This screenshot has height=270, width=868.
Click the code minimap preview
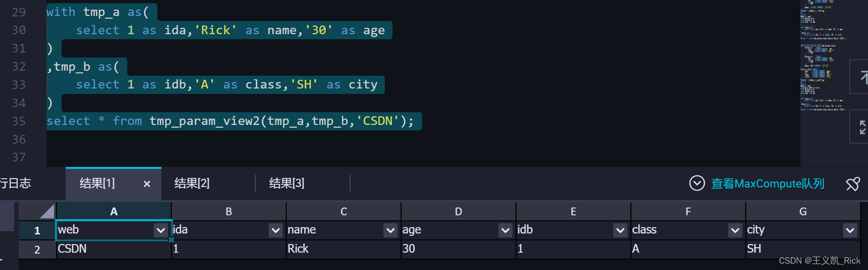click(822, 55)
